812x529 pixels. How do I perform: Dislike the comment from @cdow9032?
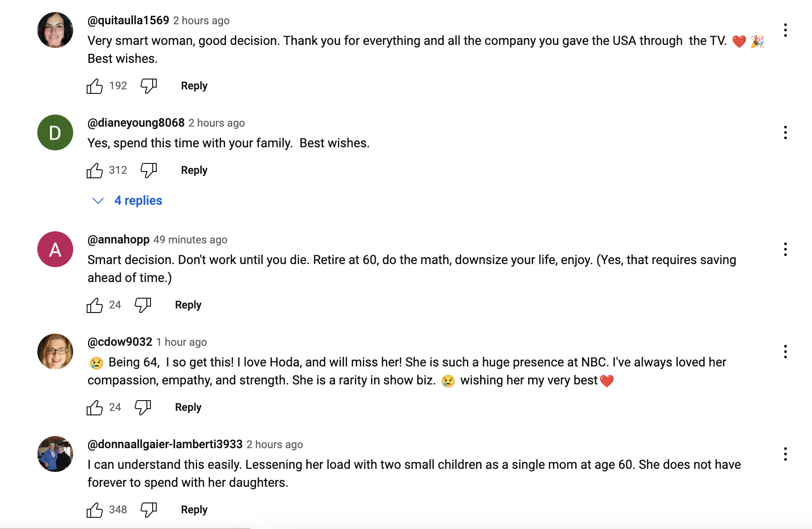143,407
